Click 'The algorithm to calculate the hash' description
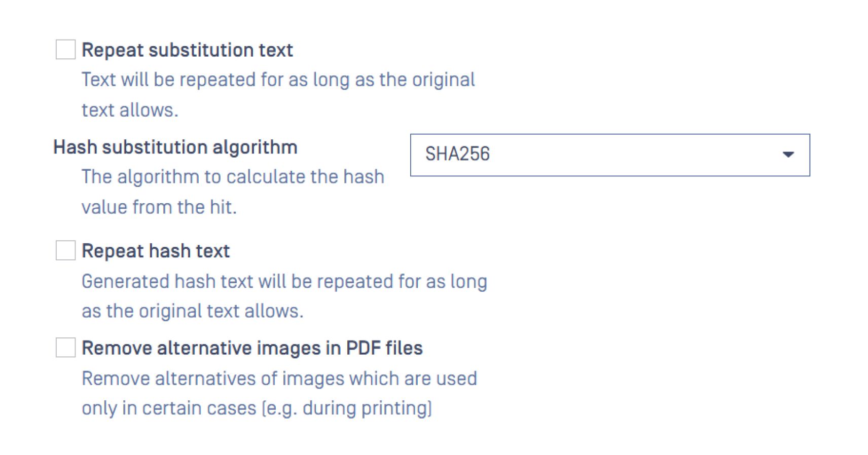The width and height of the screenshot is (868, 455). tap(233, 177)
